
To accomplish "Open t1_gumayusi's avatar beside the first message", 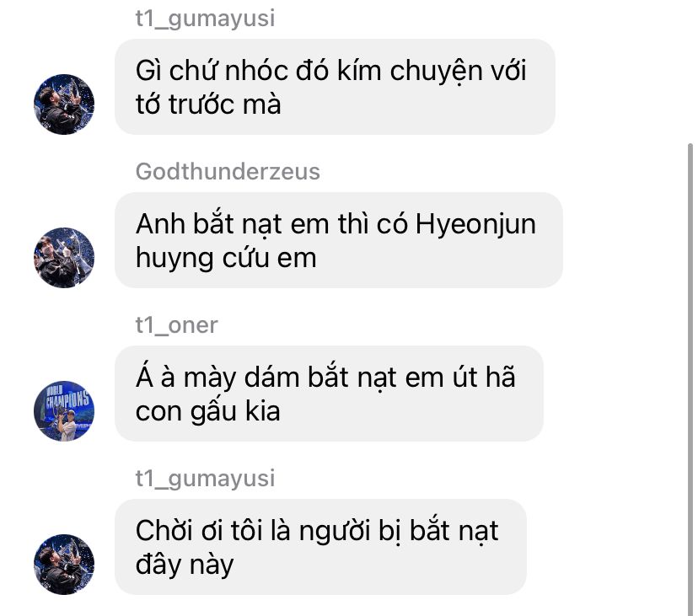I will [64, 104].
